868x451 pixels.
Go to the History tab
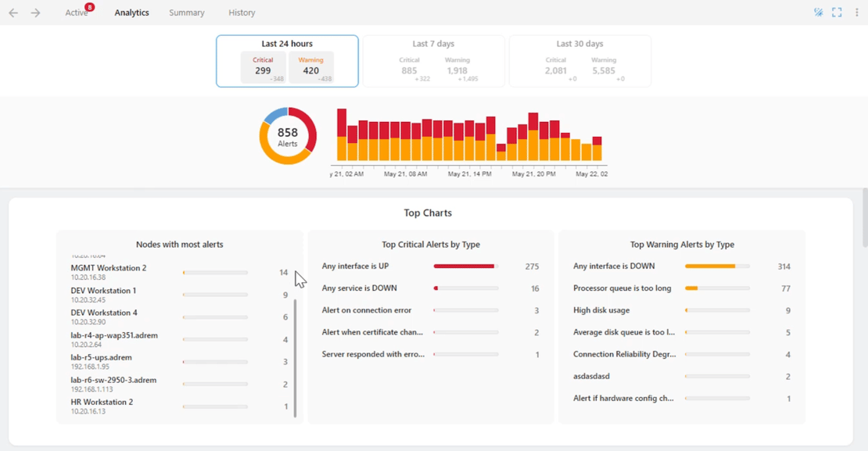242,13
